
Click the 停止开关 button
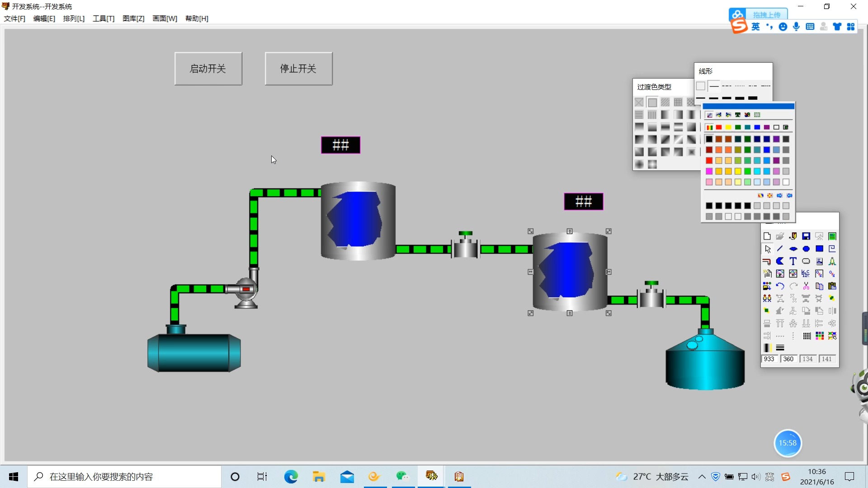point(298,69)
